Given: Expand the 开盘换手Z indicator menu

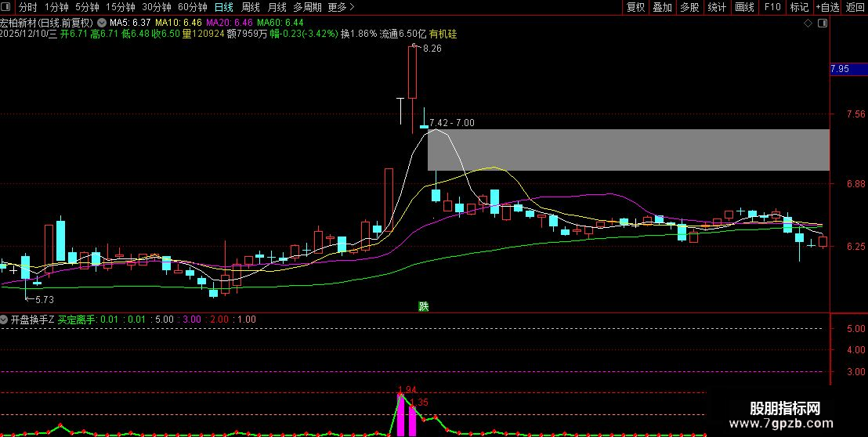Looking at the screenshot, I should coord(5,320).
